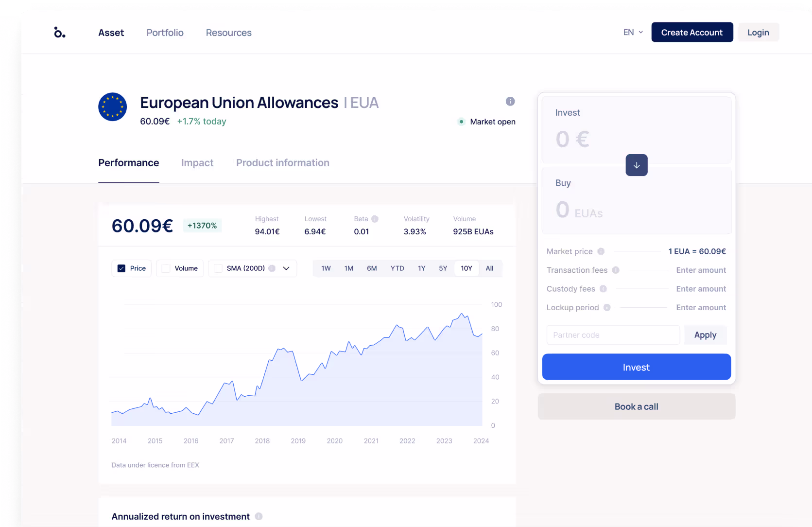Enable the Volume checkbox
Viewport: 812px width, 527px height.
point(166,268)
